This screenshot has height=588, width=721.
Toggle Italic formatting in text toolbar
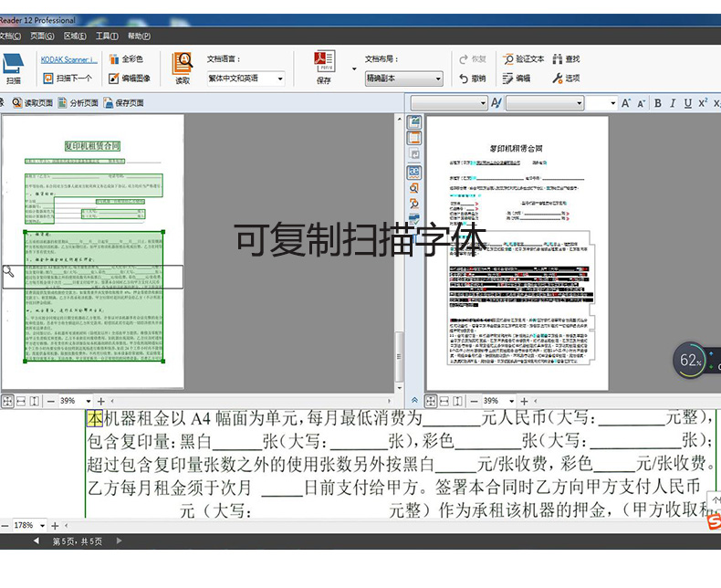pos(672,103)
